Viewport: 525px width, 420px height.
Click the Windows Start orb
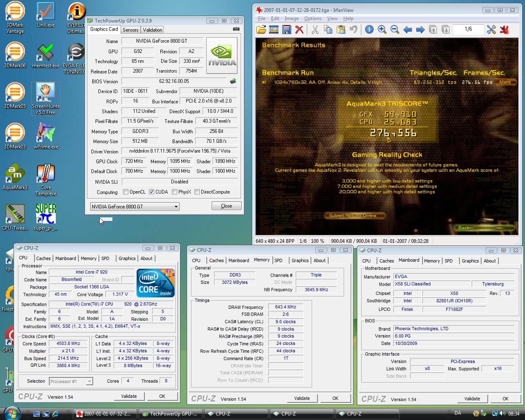tap(11, 413)
